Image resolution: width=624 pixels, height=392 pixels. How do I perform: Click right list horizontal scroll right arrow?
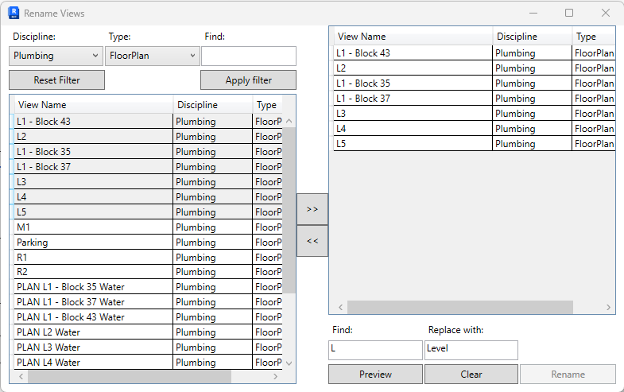[608, 307]
